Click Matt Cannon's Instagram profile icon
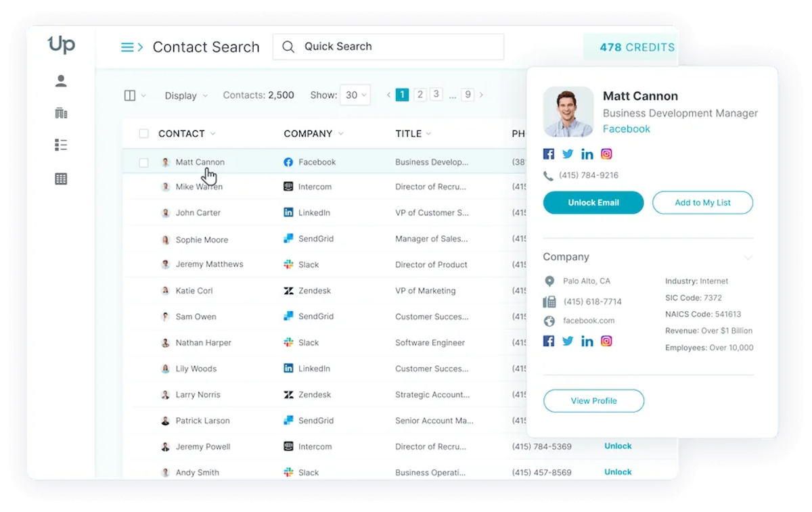 point(606,154)
